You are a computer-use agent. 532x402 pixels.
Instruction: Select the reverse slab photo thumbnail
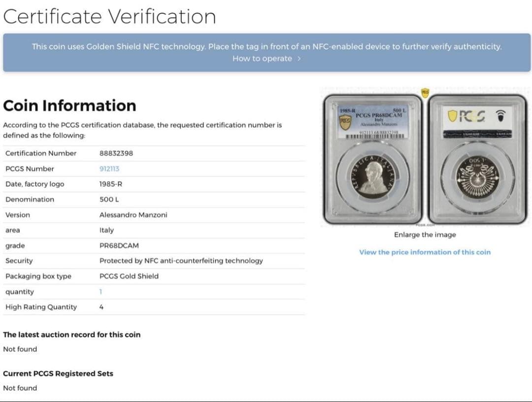pos(477,158)
